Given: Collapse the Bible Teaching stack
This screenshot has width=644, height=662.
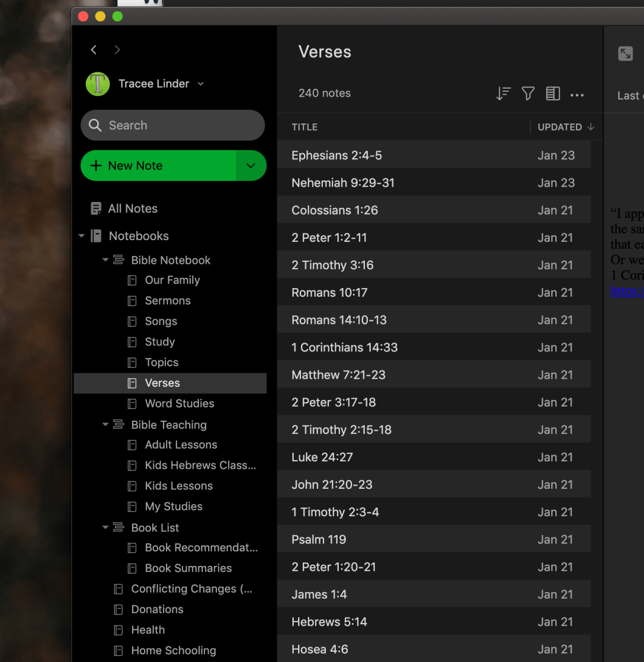Looking at the screenshot, I should point(105,425).
